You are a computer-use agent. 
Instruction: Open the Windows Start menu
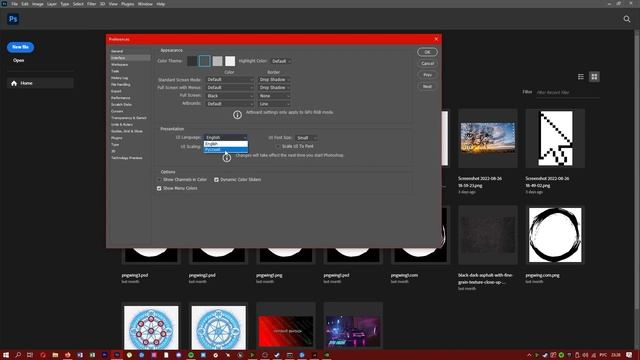pos(6,355)
